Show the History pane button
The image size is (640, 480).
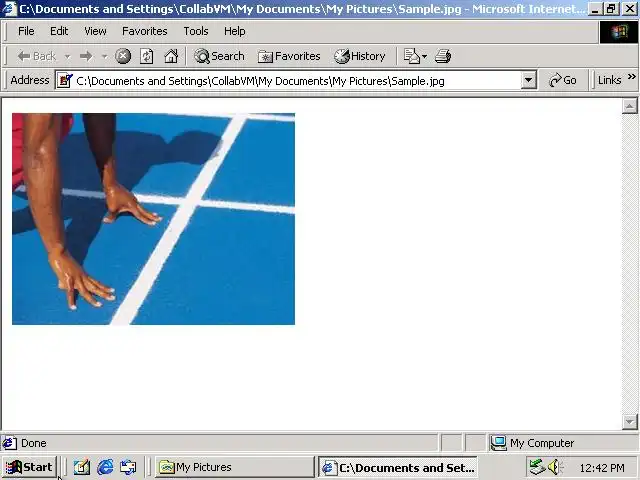pos(360,56)
